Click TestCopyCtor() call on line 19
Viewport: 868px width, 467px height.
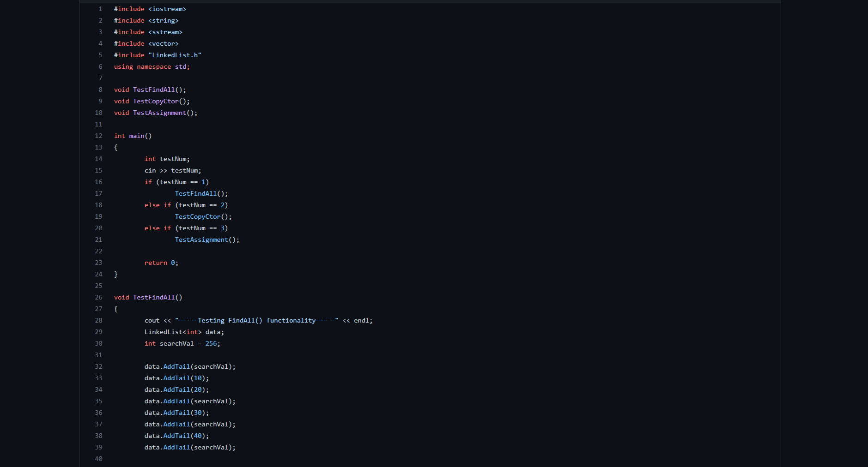pos(203,216)
